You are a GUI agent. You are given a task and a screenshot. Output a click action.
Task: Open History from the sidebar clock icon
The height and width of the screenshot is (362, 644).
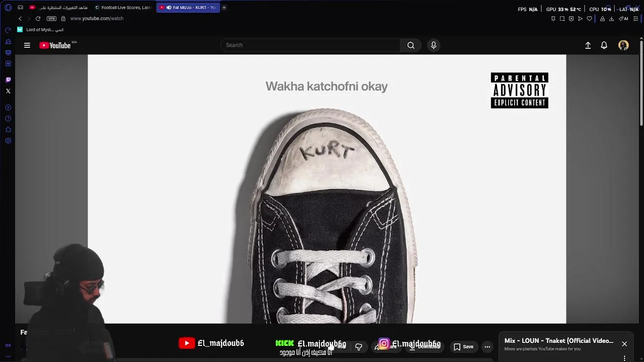click(x=8, y=119)
